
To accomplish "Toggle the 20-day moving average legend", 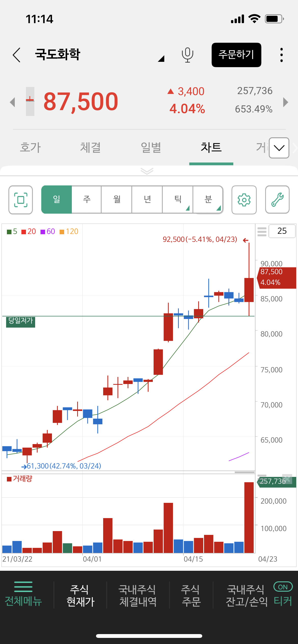I will point(29,231).
